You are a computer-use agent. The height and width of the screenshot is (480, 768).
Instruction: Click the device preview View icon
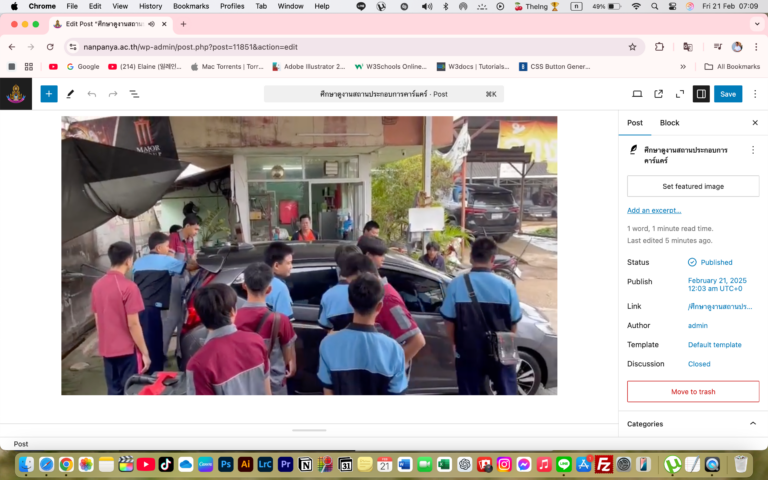point(637,94)
